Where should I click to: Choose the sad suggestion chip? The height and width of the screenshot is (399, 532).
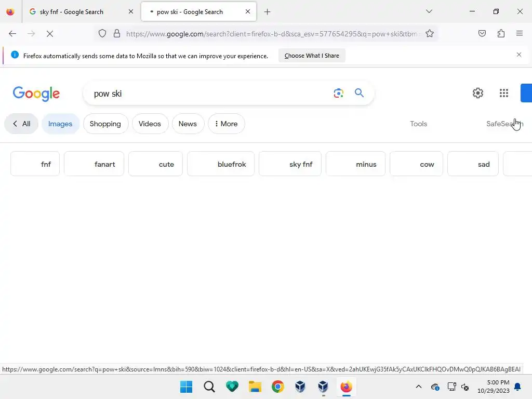click(x=473, y=164)
